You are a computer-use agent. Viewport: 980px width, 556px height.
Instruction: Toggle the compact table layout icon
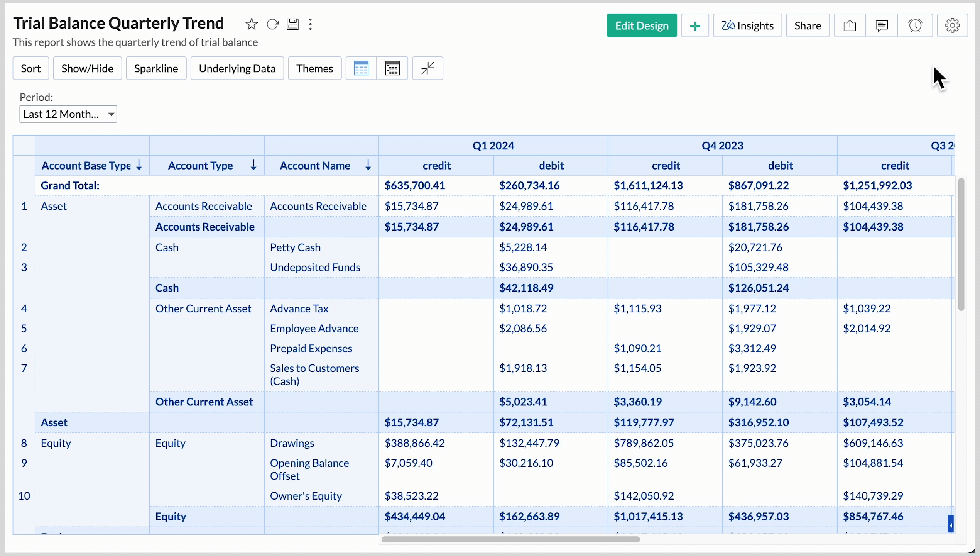point(392,68)
